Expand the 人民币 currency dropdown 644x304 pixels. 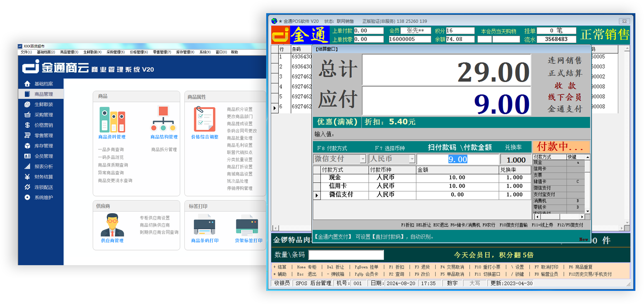click(x=412, y=159)
